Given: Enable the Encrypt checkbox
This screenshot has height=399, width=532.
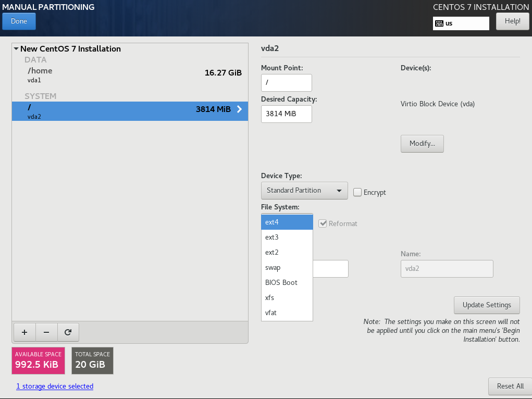Looking at the screenshot, I should [x=357, y=192].
